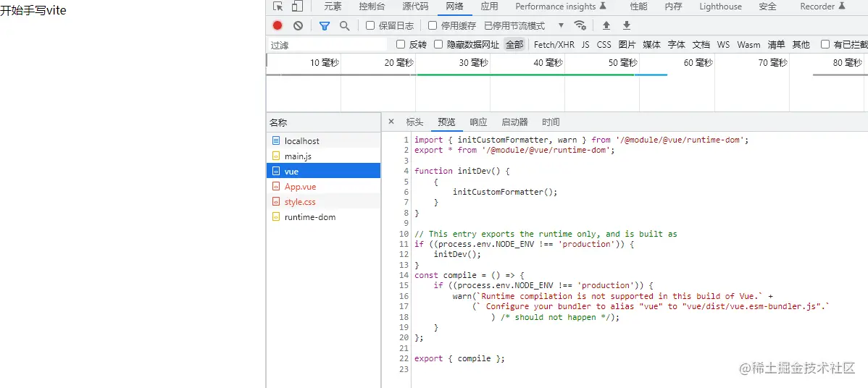Viewport: 868px width, 388px height.
Task: Click code line 4 'function initDev() {'
Action: coord(462,171)
